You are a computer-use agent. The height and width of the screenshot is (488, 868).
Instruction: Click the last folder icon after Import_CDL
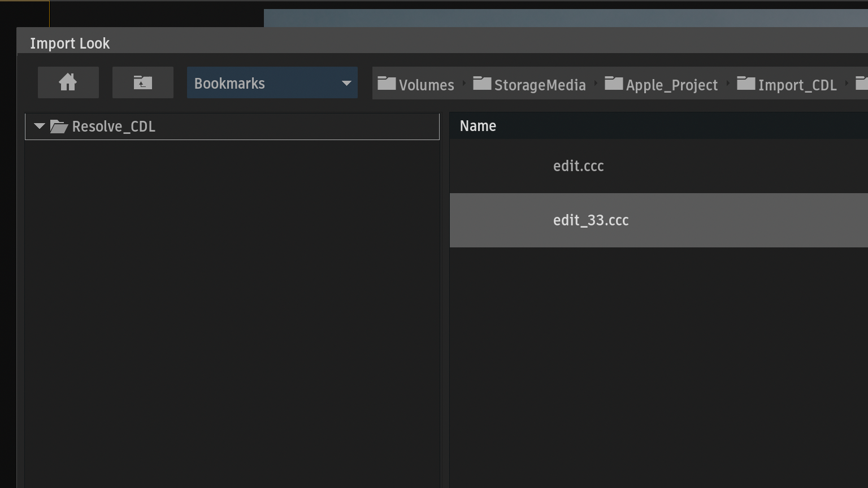(x=861, y=84)
